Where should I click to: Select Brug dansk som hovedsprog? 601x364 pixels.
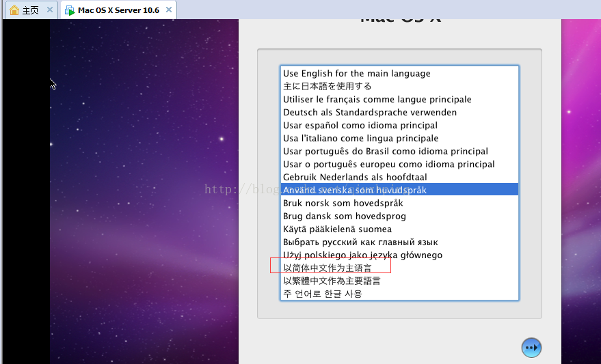point(399,216)
